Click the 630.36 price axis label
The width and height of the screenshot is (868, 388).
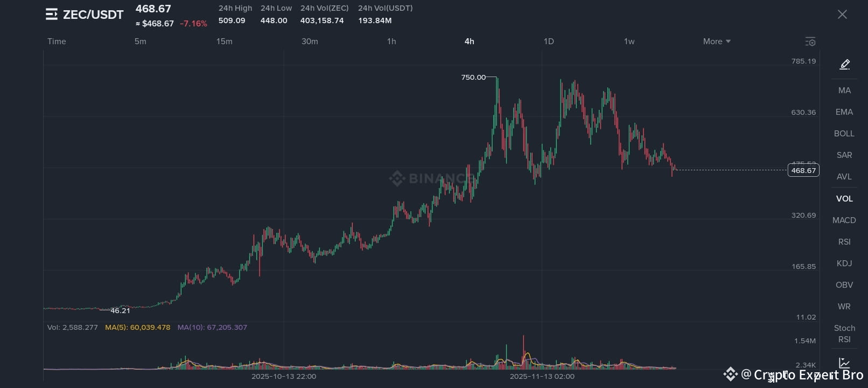803,112
